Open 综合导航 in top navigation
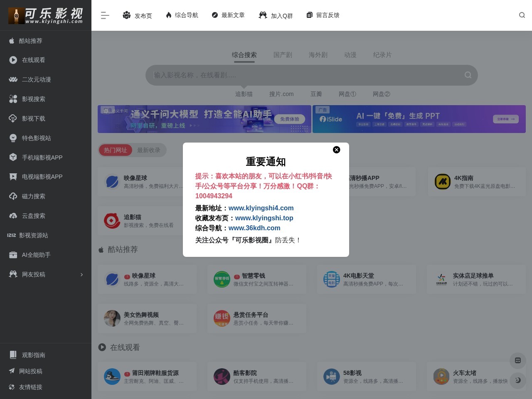This screenshot has height=399, width=532. (182, 15)
